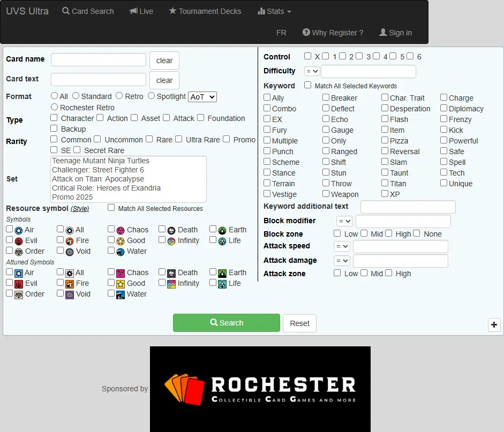The width and height of the screenshot is (504, 432).
Task: Check the Character type checkbox
Action: tap(54, 118)
